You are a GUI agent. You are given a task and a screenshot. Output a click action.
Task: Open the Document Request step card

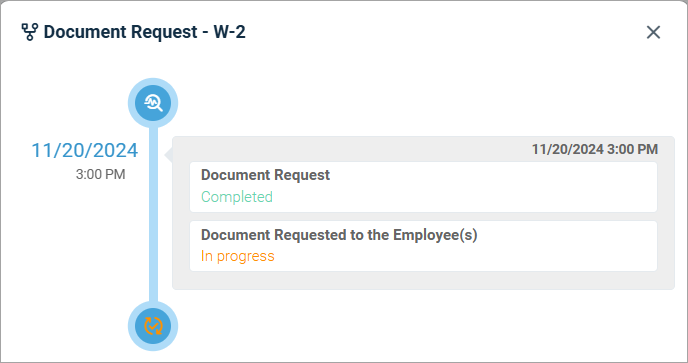coord(423,187)
